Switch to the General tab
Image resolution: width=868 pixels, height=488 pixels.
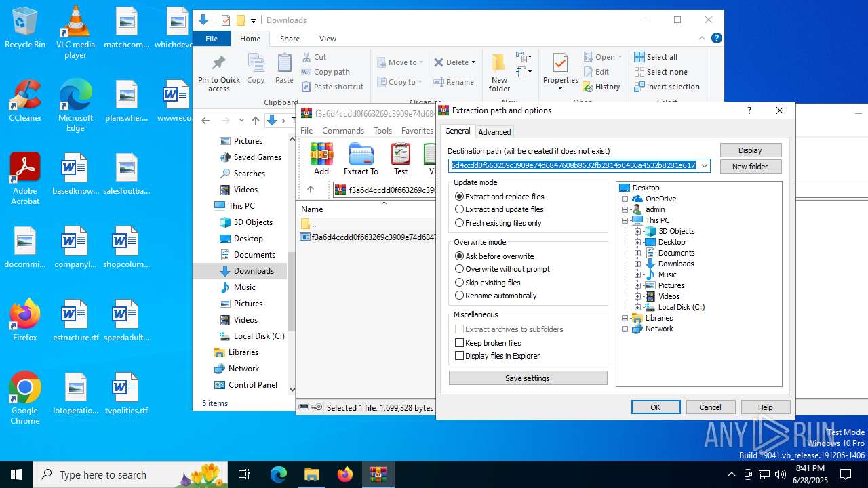(x=457, y=131)
